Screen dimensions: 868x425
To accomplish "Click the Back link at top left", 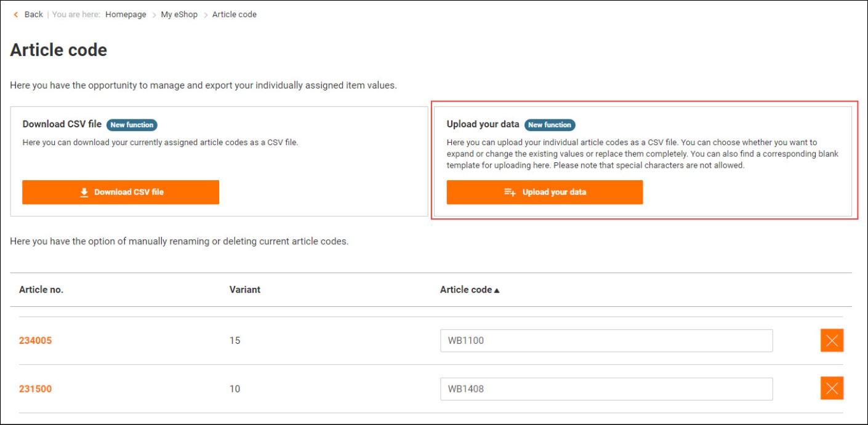I will click(33, 15).
